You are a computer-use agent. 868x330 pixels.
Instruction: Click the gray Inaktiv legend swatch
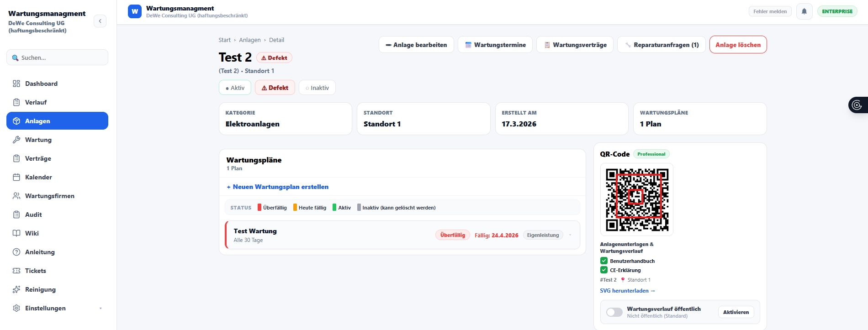click(359, 208)
